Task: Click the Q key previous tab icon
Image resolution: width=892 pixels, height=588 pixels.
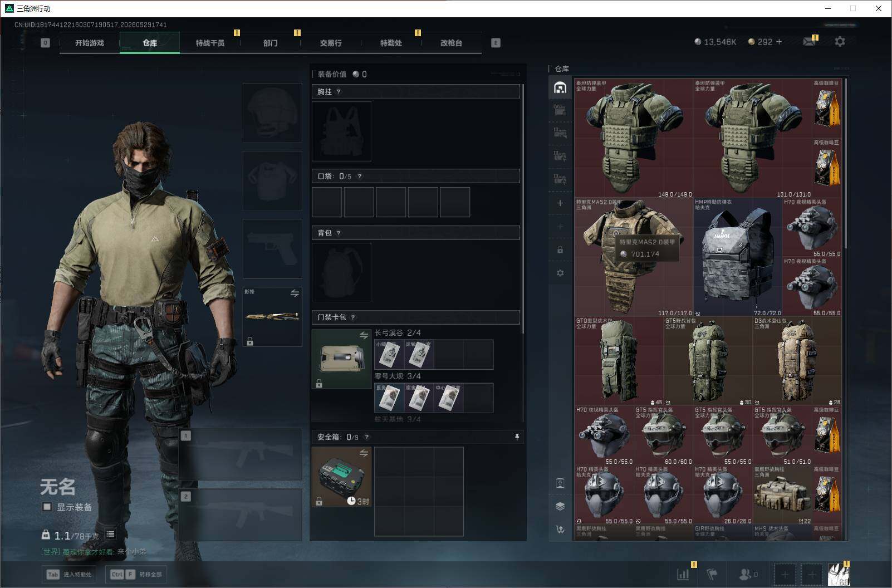Action: click(45, 43)
